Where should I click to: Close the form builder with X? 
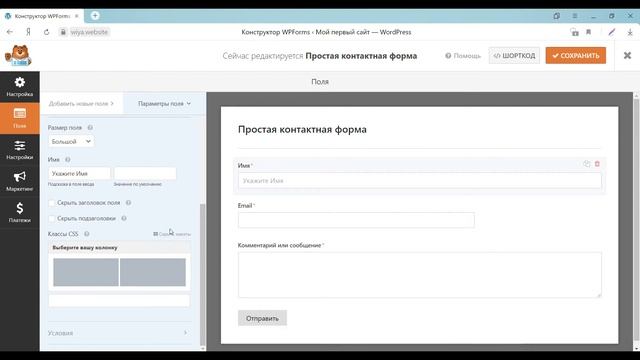627,56
